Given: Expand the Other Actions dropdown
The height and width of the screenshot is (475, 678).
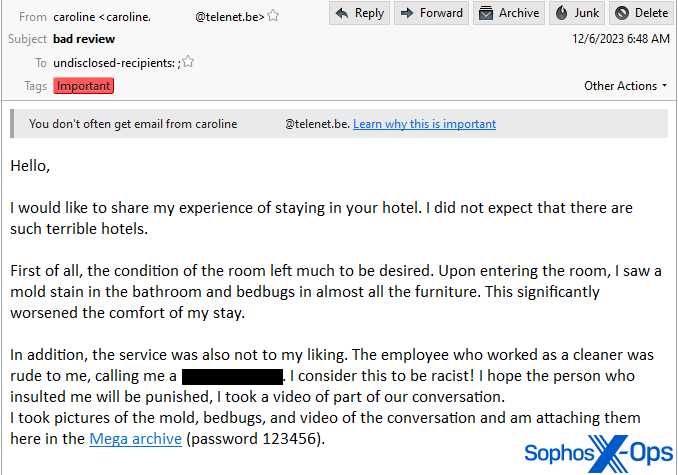Looking at the screenshot, I should pos(626,86).
